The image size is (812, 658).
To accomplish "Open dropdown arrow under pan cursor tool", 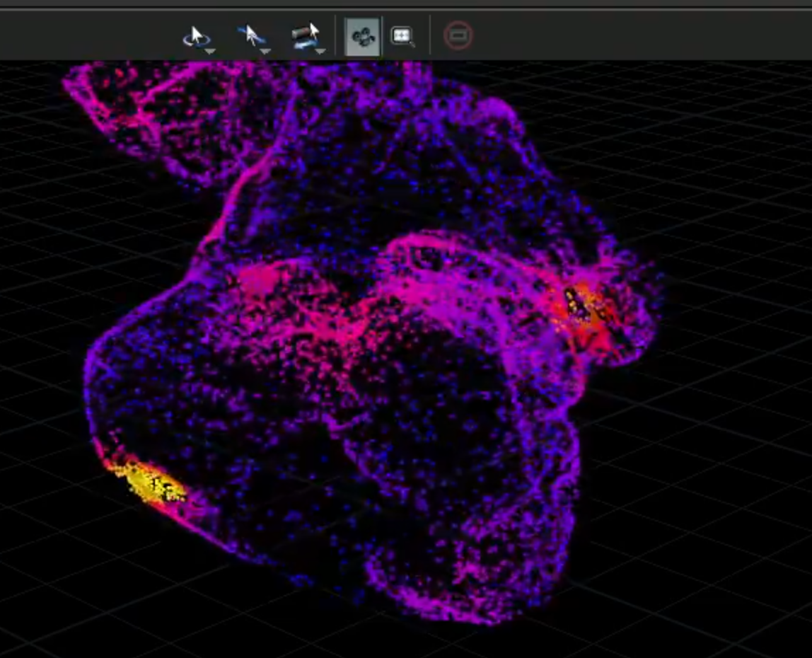I will point(265,51).
